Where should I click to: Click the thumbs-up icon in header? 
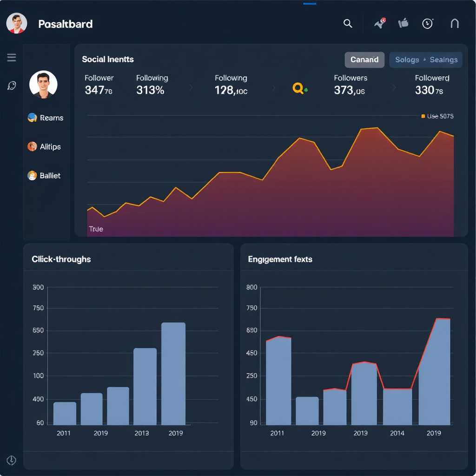click(x=403, y=23)
